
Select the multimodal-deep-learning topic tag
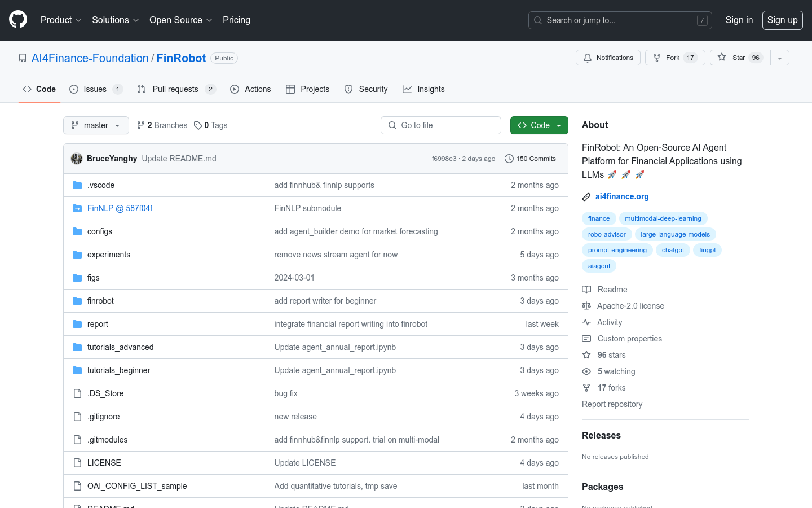coord(663,218)
